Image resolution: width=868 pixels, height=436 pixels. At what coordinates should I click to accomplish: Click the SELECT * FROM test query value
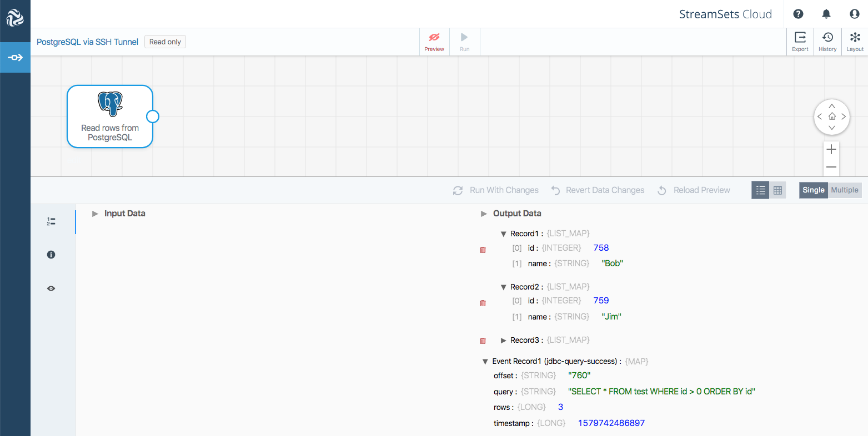pyautogui.click(x=662, y=392)
